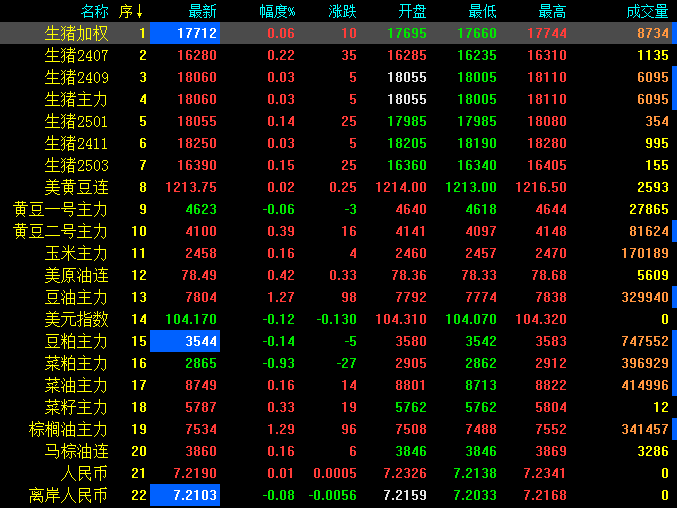Select the 菜油主力 row
Image resolution: width=677 pixels, height=508 pixels.
pyautogui.click(x=76, y=385)
